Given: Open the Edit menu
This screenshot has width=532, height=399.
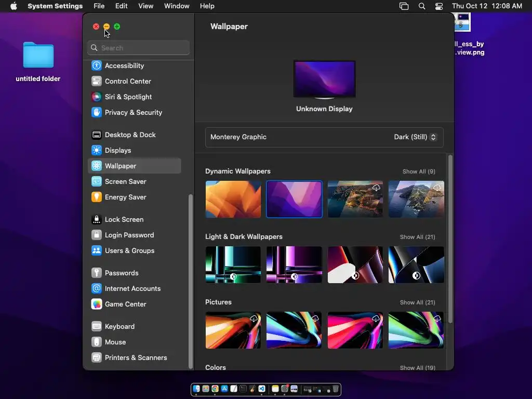Looking at the screenshot, I should tap(121, 6).
